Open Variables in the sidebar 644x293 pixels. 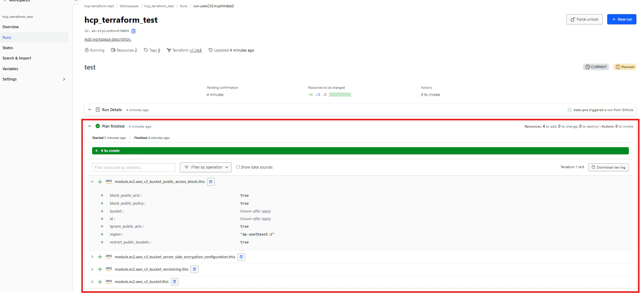[10, 69]
